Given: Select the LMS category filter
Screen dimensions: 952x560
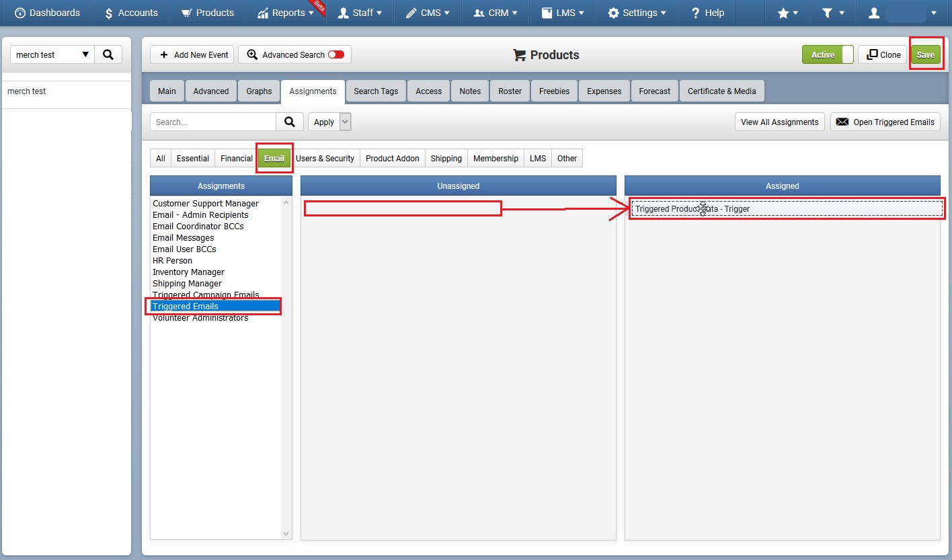Looking at the screenshot, I should 538,159.
